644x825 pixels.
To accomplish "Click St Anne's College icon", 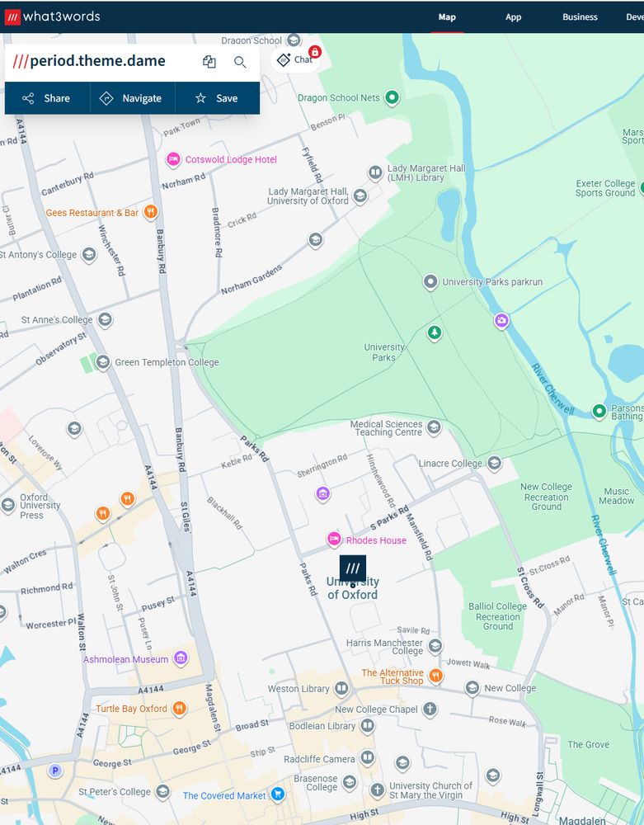I will pyautogui.click(x=106, y=319).
